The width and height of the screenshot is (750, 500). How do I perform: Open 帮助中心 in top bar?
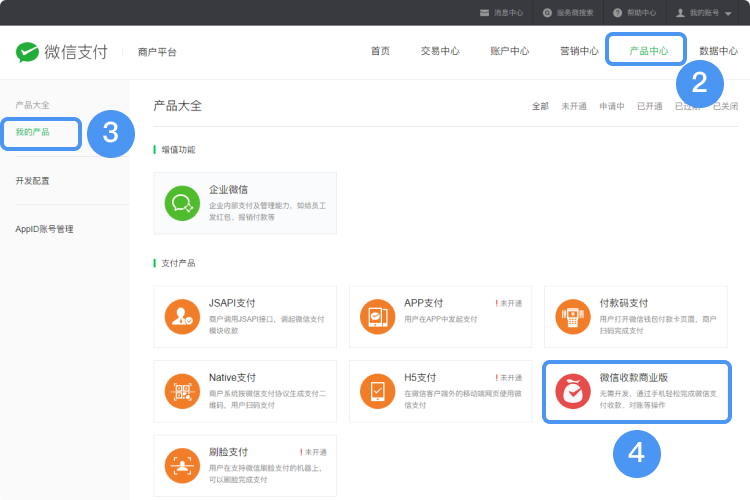click(634, 13)
